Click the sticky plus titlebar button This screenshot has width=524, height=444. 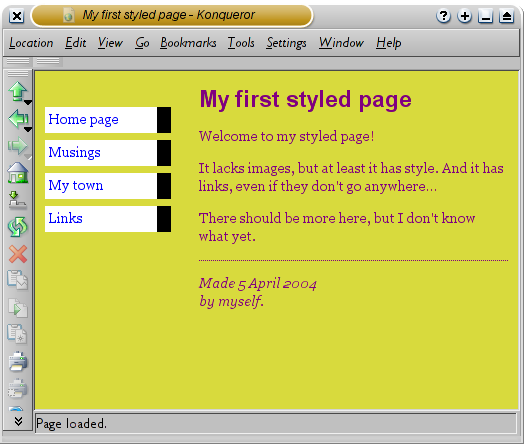(465, 16)
